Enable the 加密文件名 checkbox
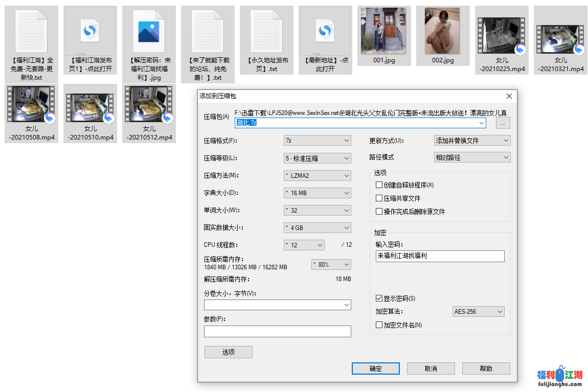The height and width of the screenshot is (392, 588). coord(379,325)
